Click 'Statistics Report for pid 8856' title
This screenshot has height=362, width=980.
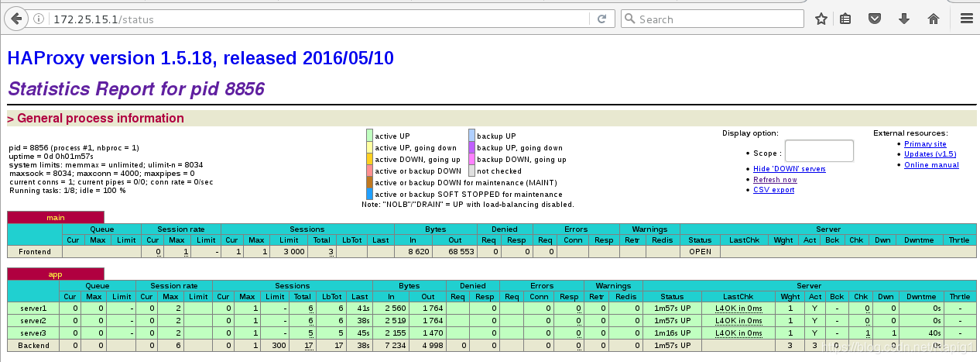click(x=136, y=89)
